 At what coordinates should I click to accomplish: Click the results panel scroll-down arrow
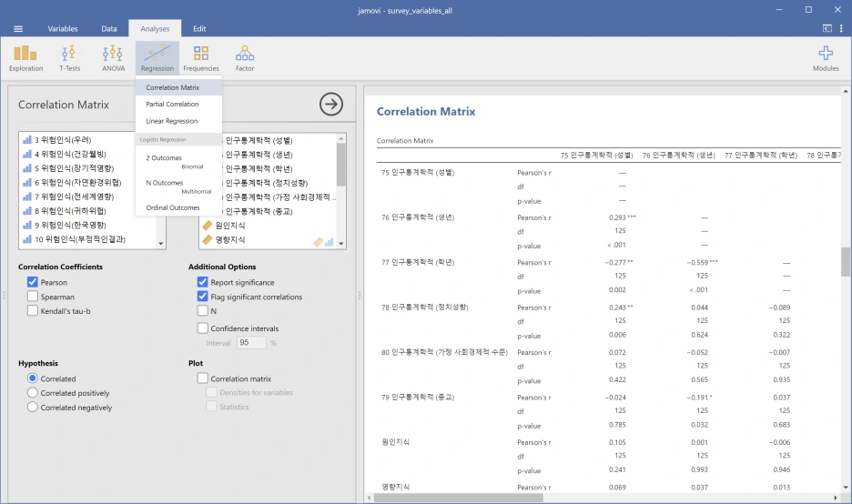coord(846,488)
